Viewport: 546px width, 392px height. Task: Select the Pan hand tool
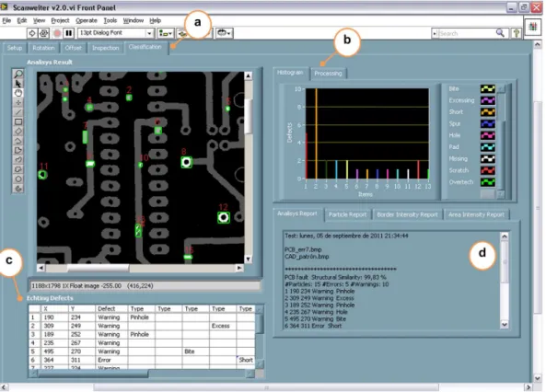[18, 93]
